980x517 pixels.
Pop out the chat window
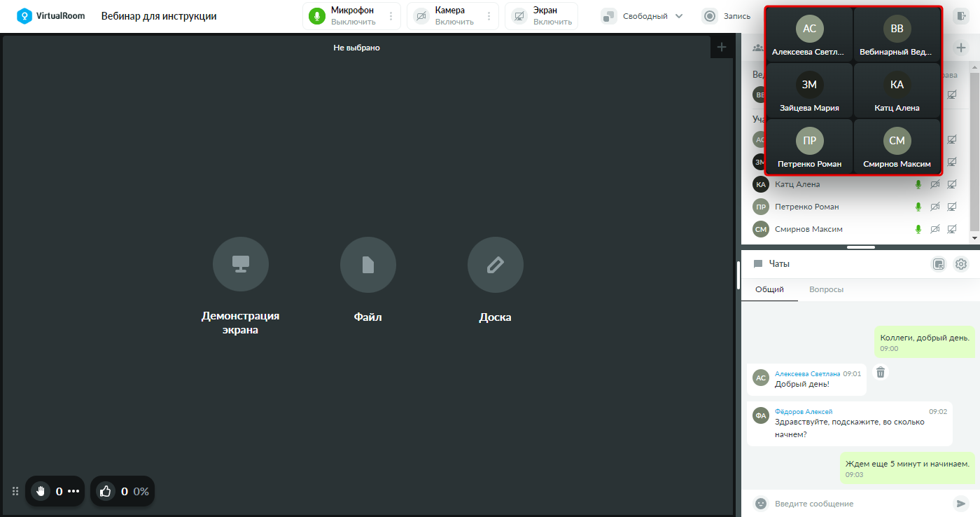tap(939, 264)
